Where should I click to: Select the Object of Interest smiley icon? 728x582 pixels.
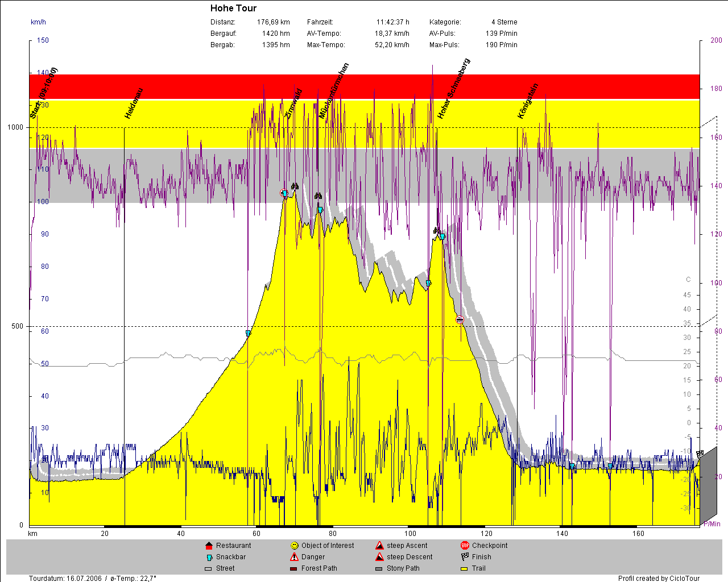click(x=294, y=546)
